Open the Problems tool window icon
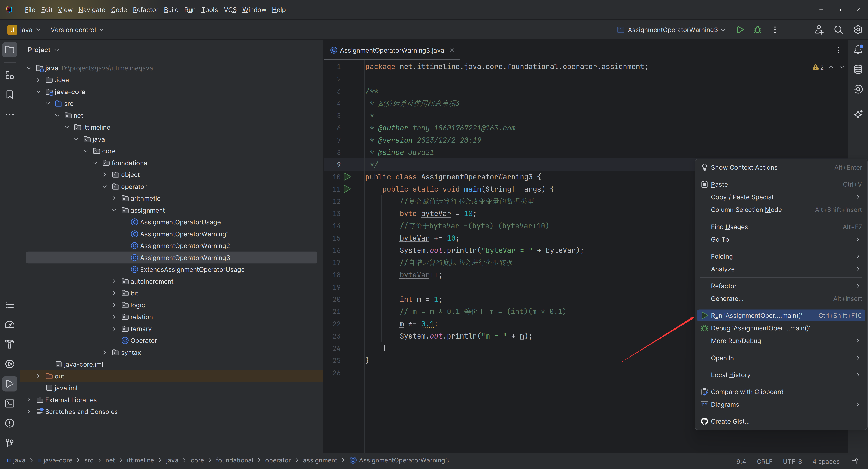868x469 pixels. [10, 423]
